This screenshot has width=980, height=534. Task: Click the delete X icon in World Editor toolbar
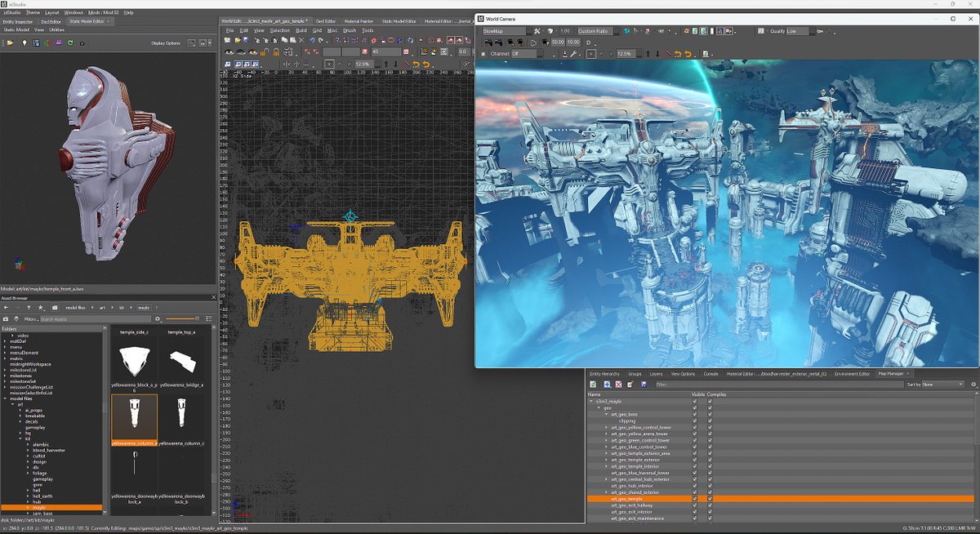[x=301, y=40]
